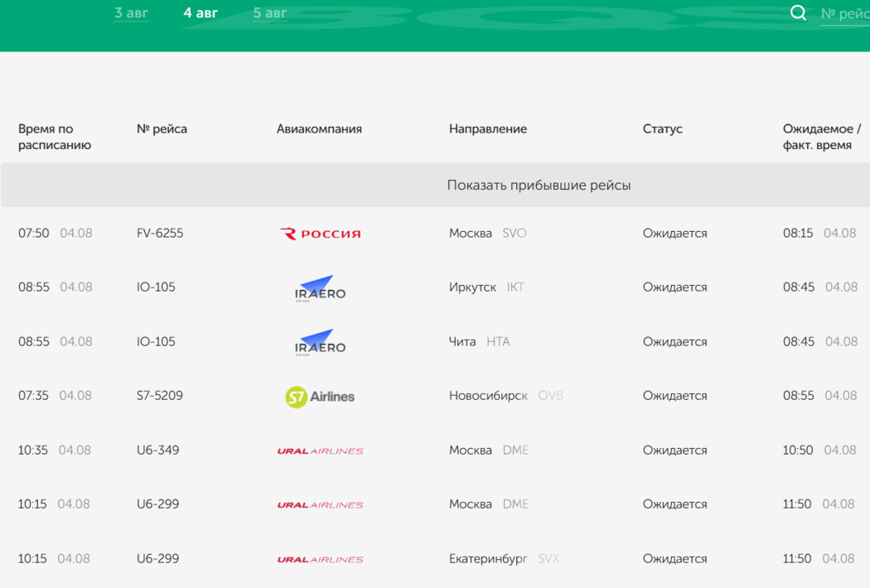Image resolution: width=870 pixels, height=588 pixels.
Task: Click the S7 Airlines logo
Action: click(320, 397)
